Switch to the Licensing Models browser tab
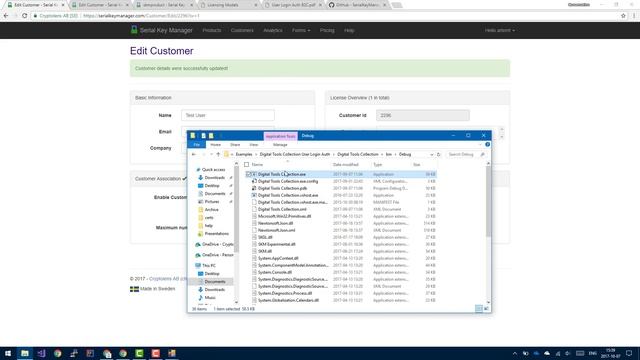The height and width of the screenshot is (360, 640). [x=223, y=5]
